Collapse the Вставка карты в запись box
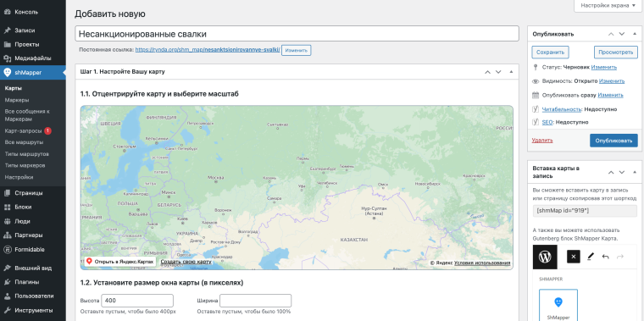The width and height of the screenshot is (644, 321). point(635,172)
